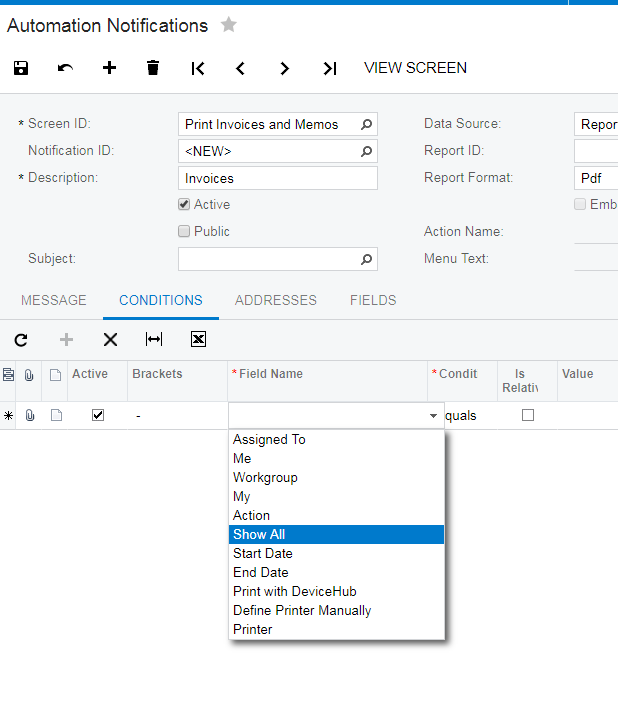Screen dimensions: 618x703
Task: Uncheck the Active checkbox in form
Action: (x=184, y=204)
